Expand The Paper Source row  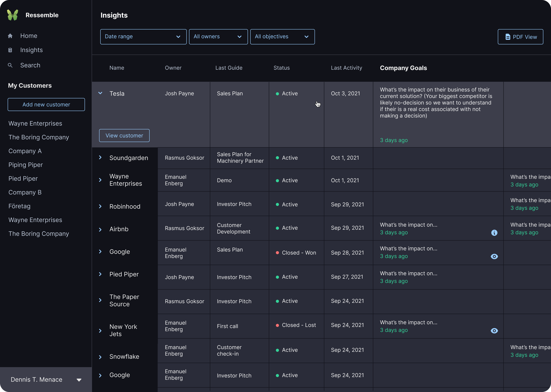pyautogui.click(x=100, y=300)
